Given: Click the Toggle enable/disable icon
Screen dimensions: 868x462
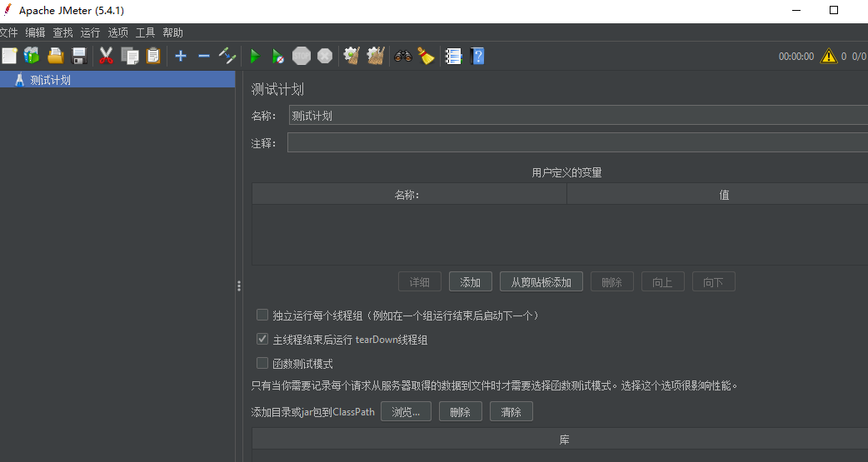Looking at the screenshot, I should pos(227,56).
